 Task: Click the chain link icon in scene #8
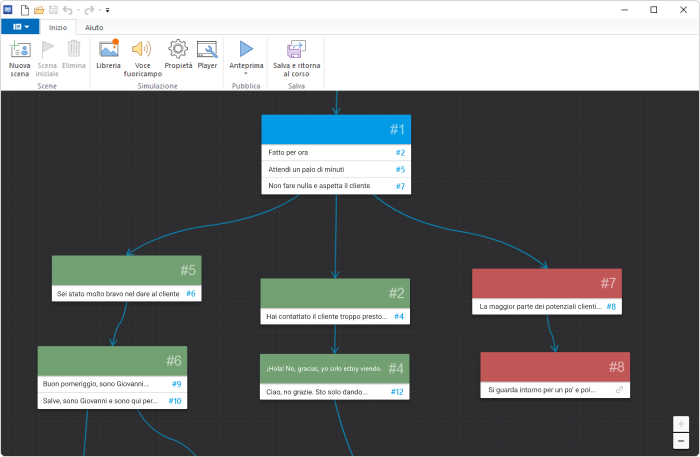(x=620, y=390)
